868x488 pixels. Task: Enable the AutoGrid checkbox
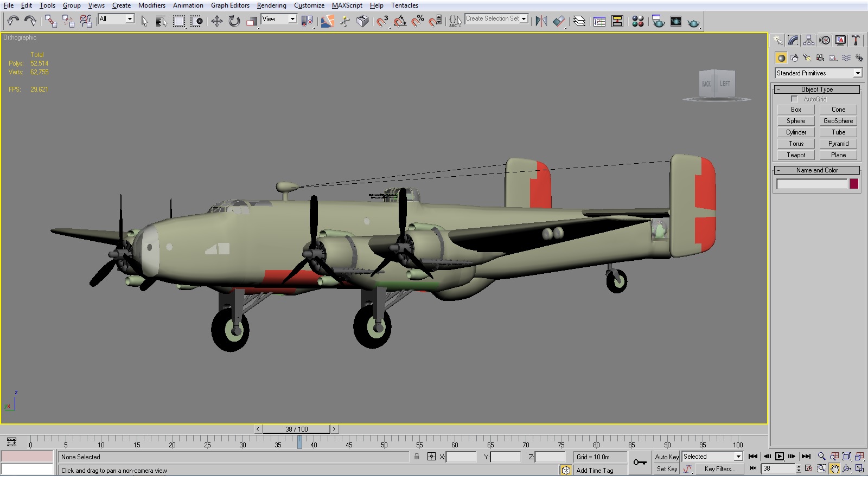pyautogui.click(x=794, y=99)
